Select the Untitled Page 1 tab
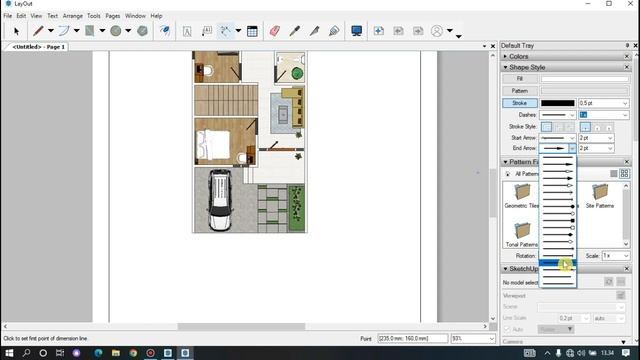The height and width of the screenshot is (360, 640). point(38,47)
